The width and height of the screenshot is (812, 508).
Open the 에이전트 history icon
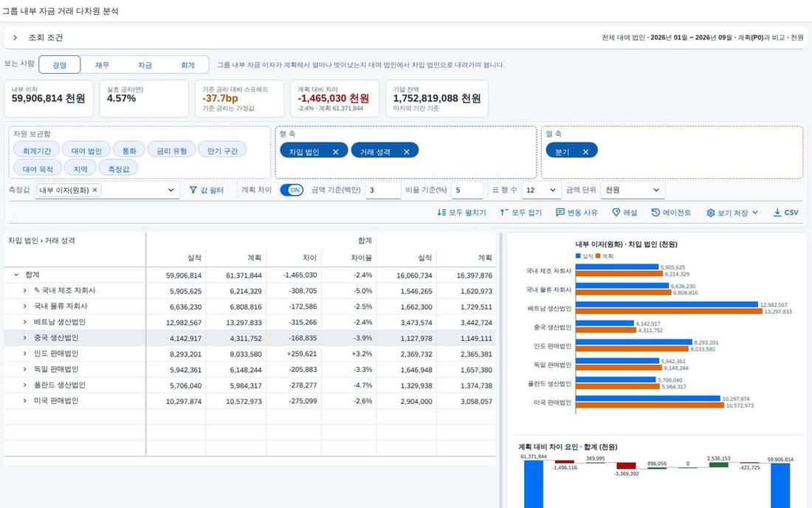(656, 213)
